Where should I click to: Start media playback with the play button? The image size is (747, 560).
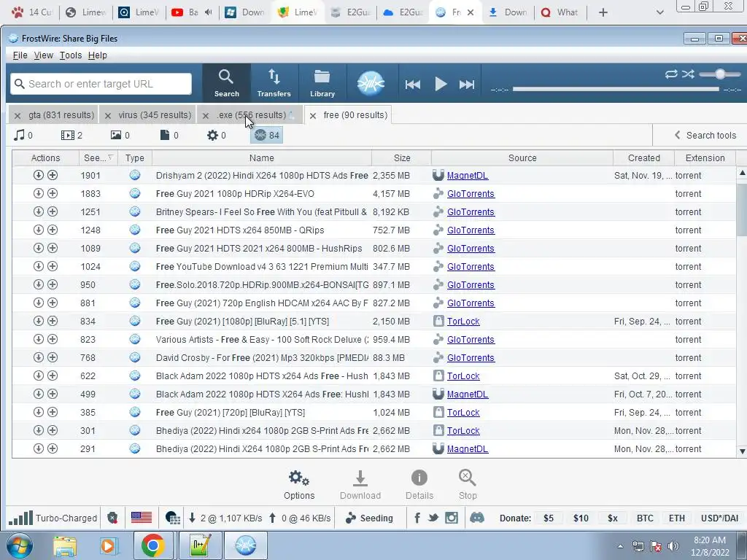[x=441, y=85]
